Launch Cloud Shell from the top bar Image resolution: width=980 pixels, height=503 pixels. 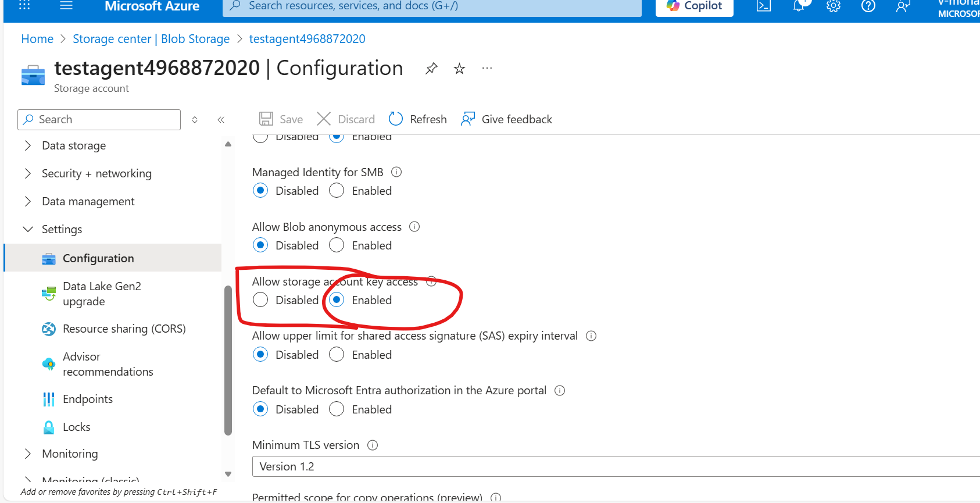tap(764, 6)
